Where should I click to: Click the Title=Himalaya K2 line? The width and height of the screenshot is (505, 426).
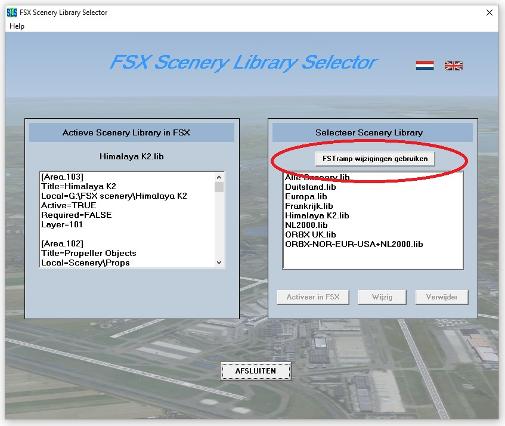point(79,186)
